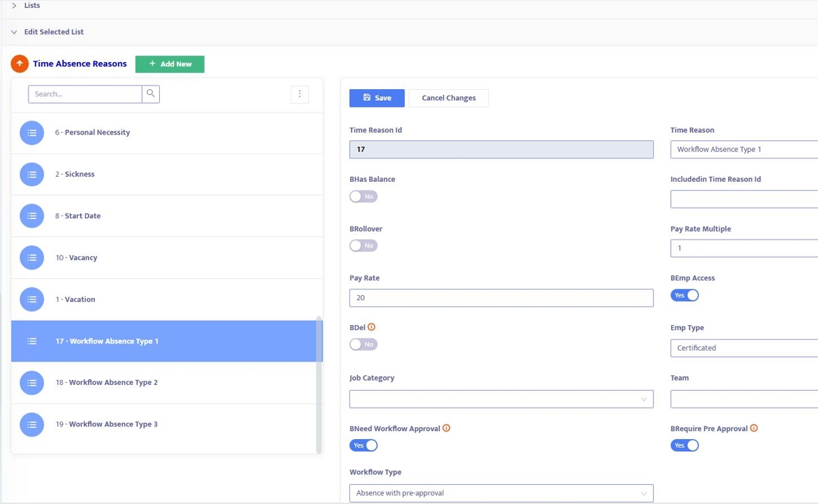818x504 pixels.
Task: Select the Vacation list item
Action: (80, 299)
